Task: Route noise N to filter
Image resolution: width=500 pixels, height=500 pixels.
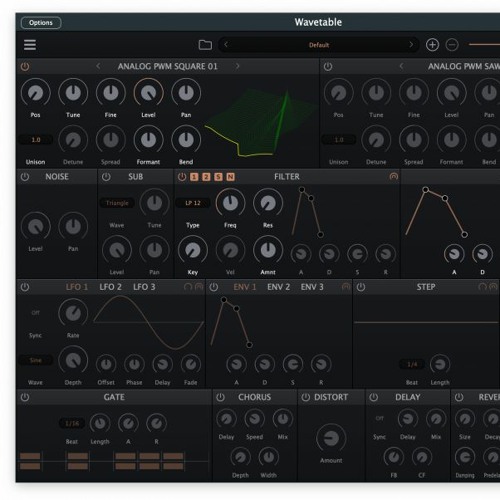Action: coord(230,177)
